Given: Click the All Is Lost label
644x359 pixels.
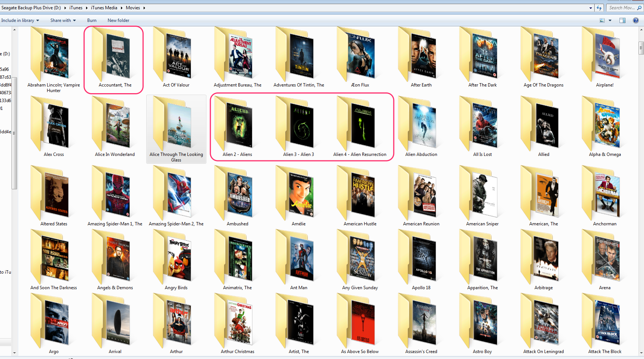Looking at the screenshot, I should click(x=483, y=154).
